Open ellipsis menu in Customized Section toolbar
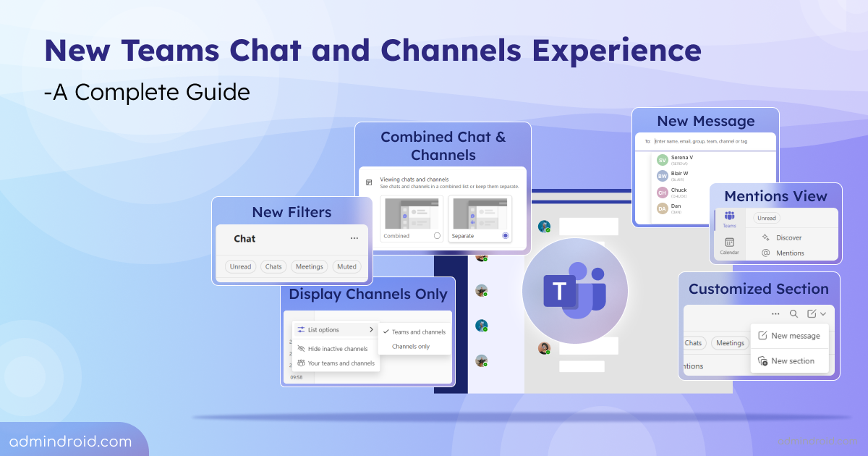 point(775,314)
